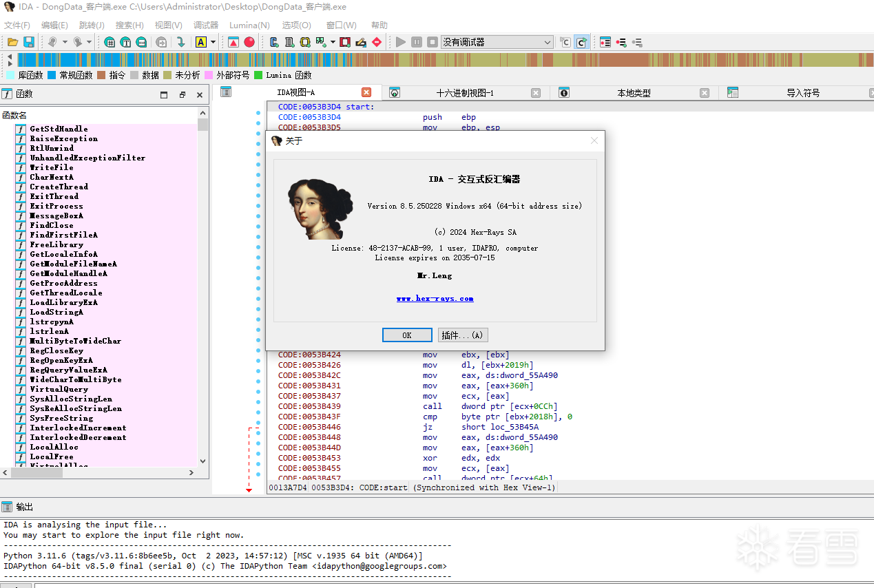Open the 视图(V) menu
Screen dimensions: 874x588
point(168,25)
